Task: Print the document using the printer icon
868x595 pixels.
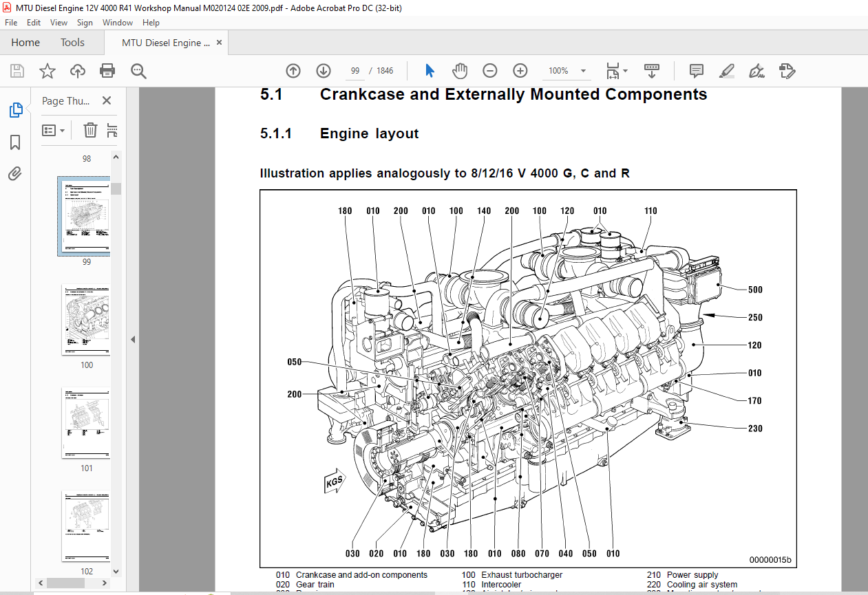Action: tap(107, 71)
